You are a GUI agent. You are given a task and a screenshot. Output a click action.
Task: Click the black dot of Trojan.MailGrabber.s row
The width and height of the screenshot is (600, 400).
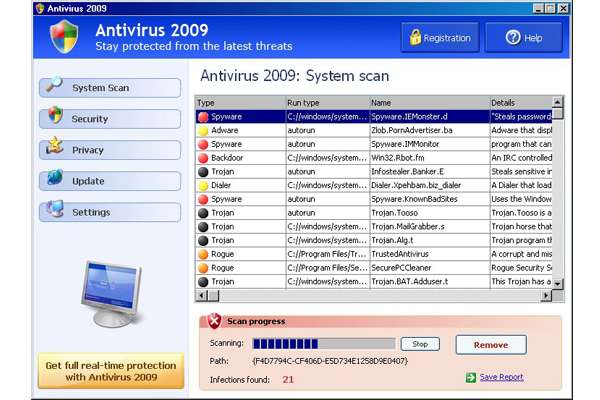tap(203, 227)
